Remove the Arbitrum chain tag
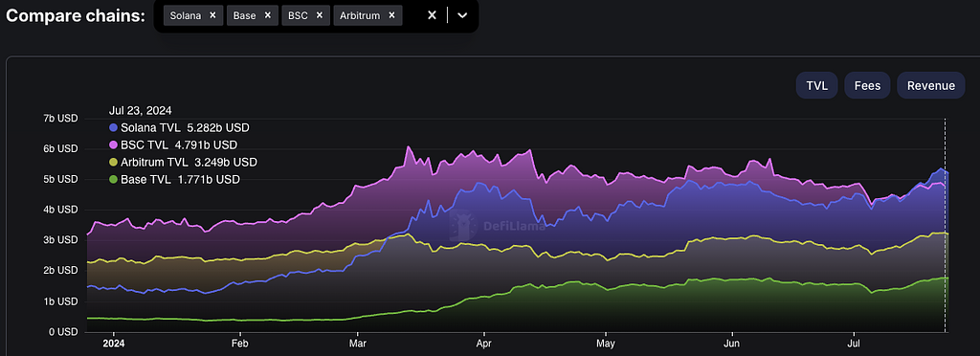This screenshot has height=356, width=980. pyautogui.click(x=391, y=15)
